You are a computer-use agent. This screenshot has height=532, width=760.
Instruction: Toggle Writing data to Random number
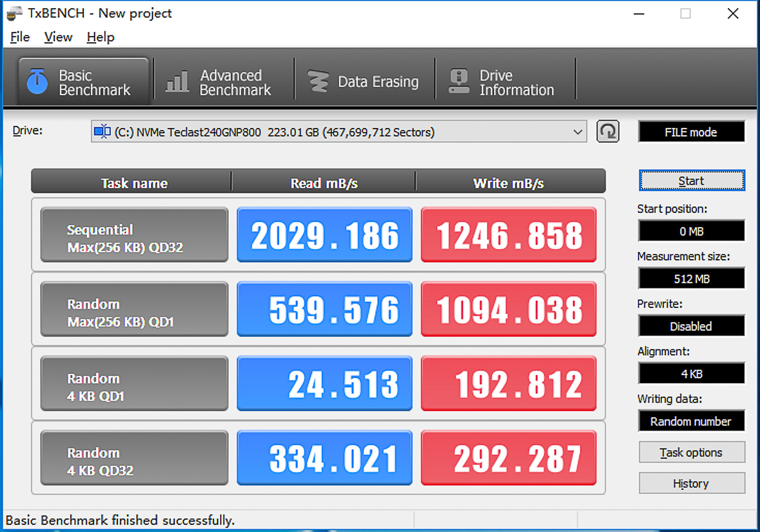click(x=691, y=421)
